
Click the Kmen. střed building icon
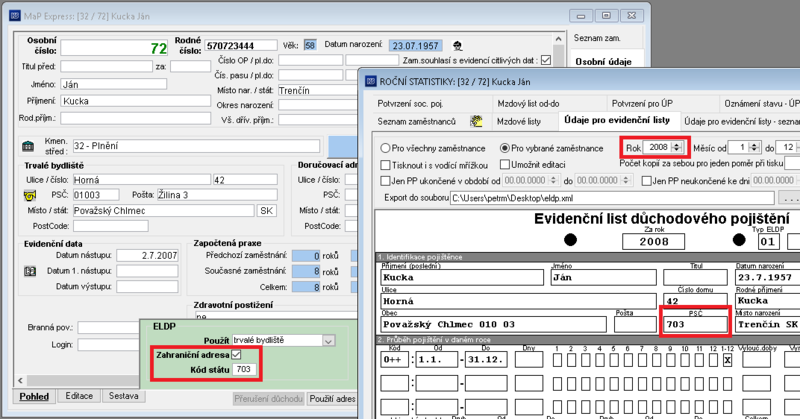(x=28, y=146)
